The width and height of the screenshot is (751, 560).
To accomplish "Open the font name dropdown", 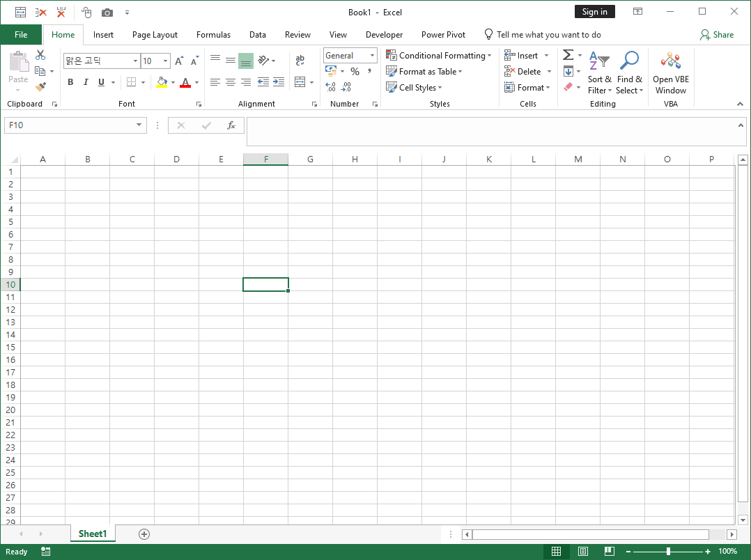I will point(135,61).
